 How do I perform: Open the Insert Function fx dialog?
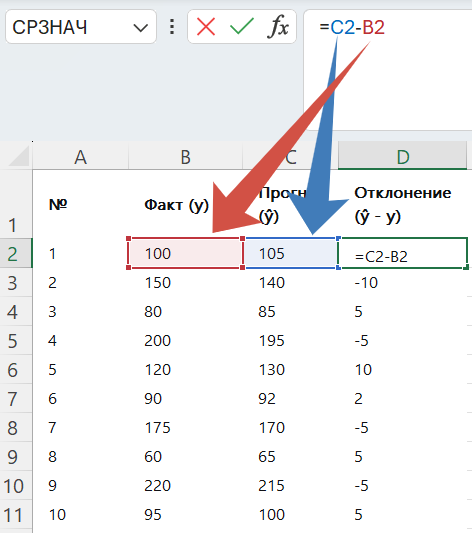[278, 27]
